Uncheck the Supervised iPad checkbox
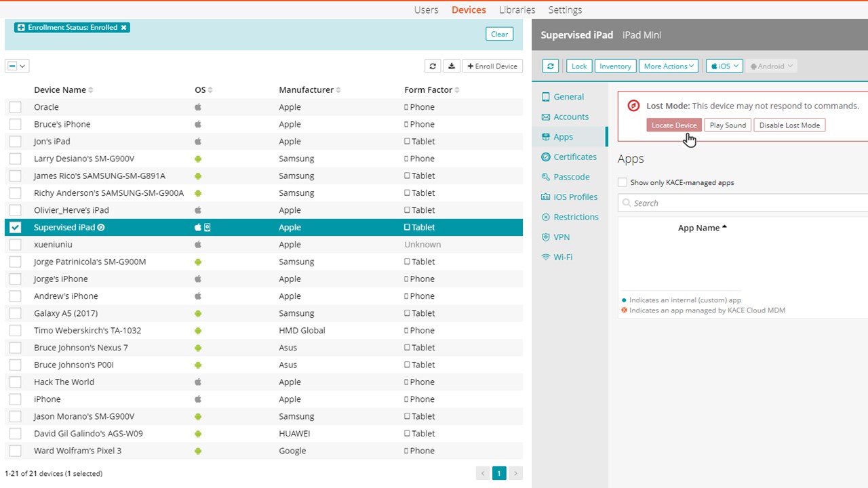The image size is (868, 488). (x=16, y=228)
